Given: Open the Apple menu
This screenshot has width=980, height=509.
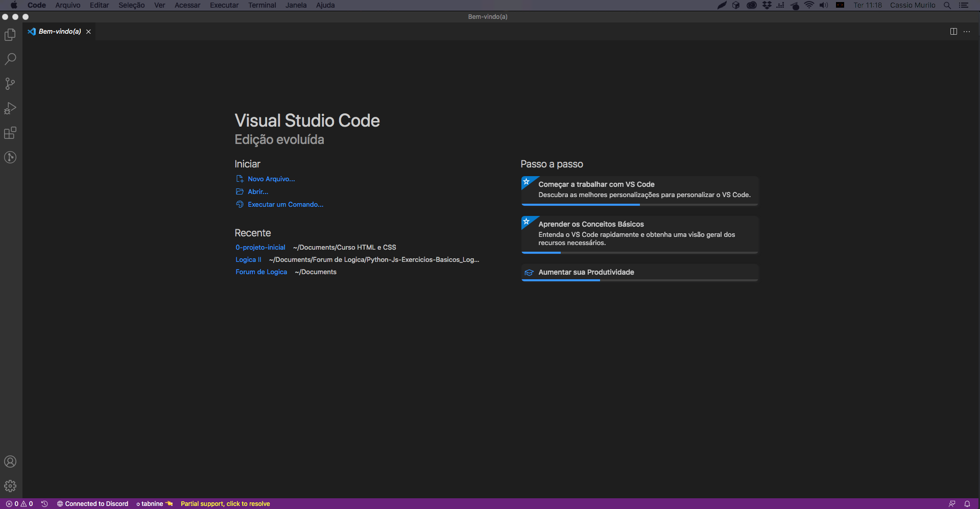Looking at the screenshot, I should 14,5.
